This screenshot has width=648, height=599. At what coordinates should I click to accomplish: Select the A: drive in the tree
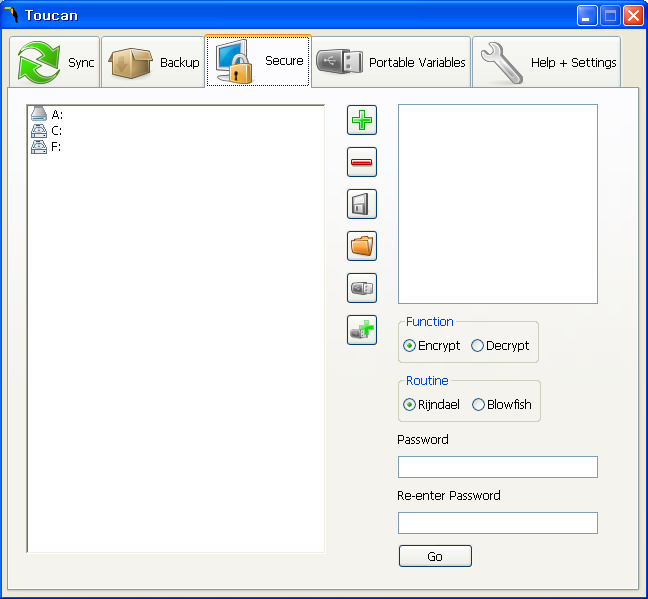[57, 115]
